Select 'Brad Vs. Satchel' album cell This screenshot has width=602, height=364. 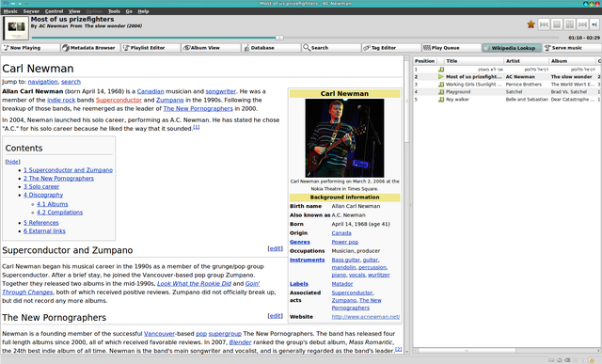pos(569,92)
